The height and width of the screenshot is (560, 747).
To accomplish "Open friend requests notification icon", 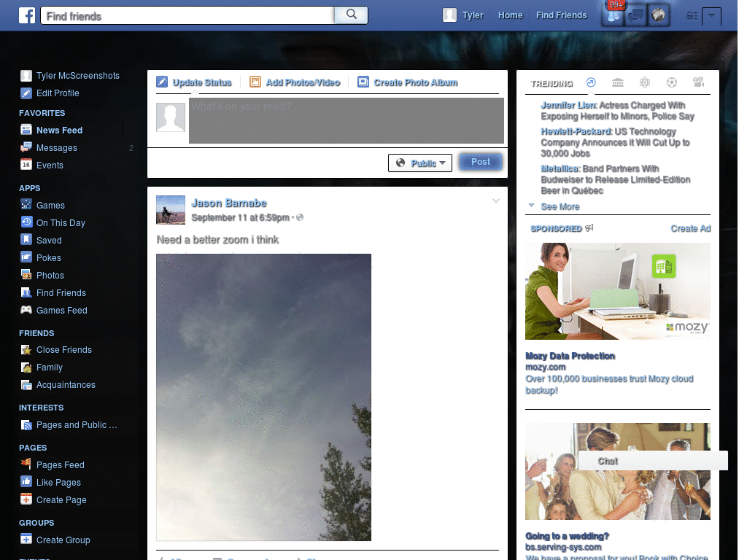I will coord(613,15).
